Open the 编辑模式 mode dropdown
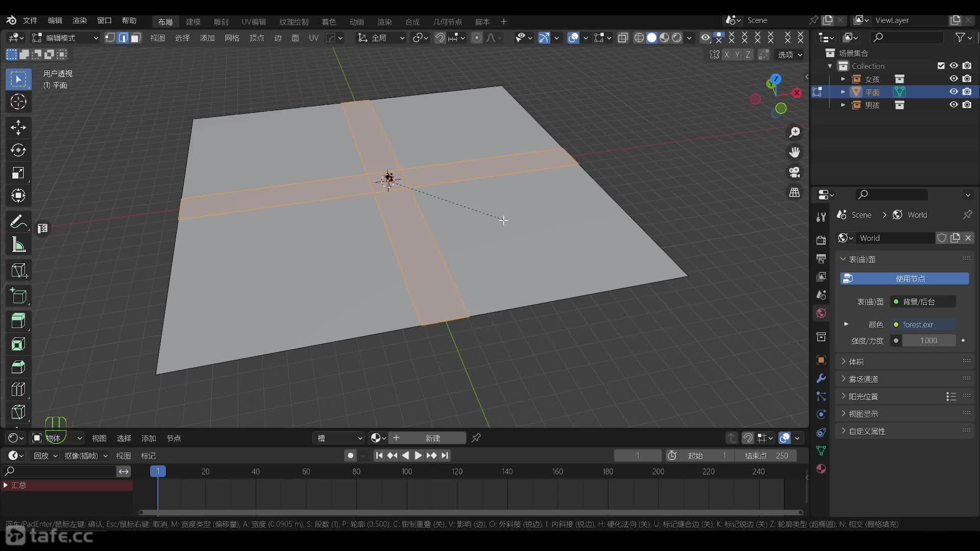Viewport: 980px width, 551px height. point(65,38)
